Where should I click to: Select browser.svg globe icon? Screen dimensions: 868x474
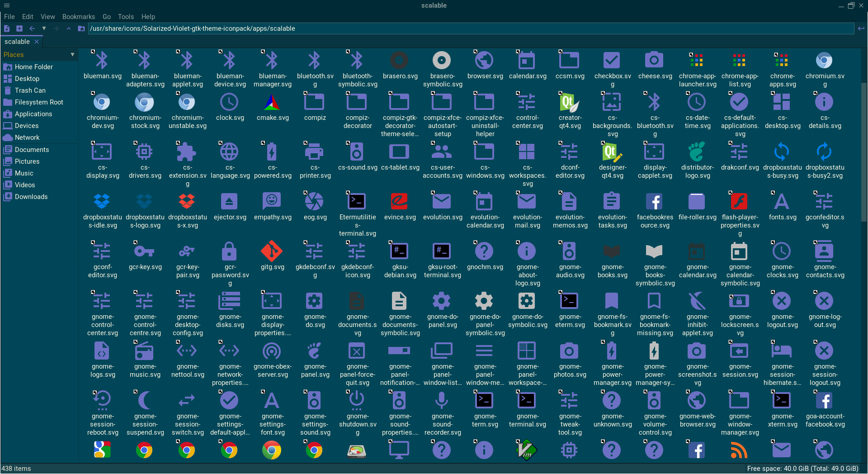click(x=485, y=60)
